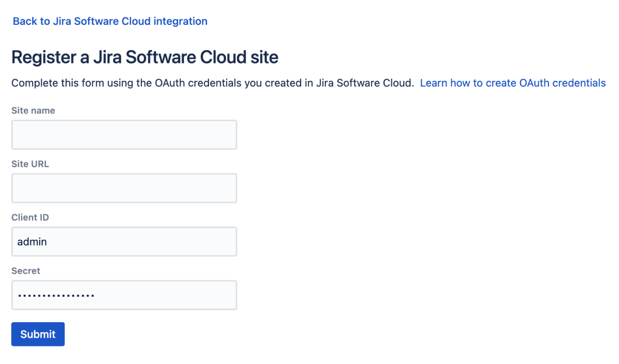Click the blank Site URL entry area
619x364 pixels.
coord(124,188)
